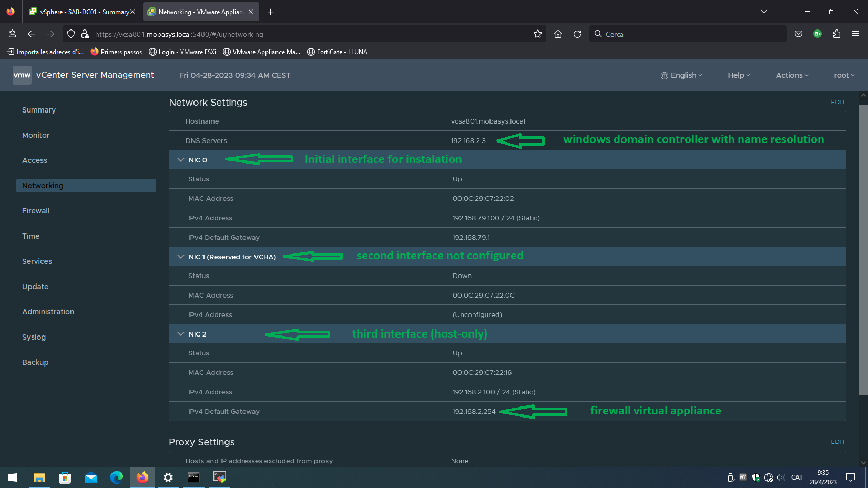Close the vSphere SAB-DC01 tab
Image resolution: width=868 pixels, height=488 pixels.
[132, 12]
